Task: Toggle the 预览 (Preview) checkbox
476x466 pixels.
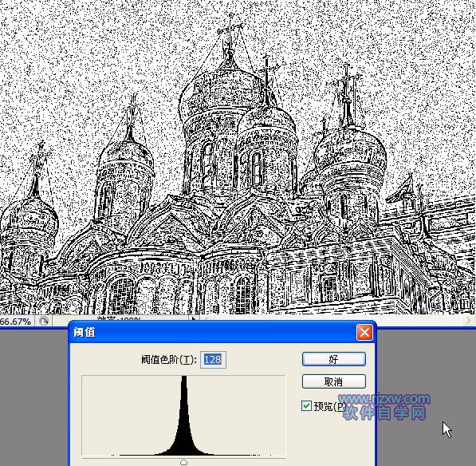Action: [306, 406]
